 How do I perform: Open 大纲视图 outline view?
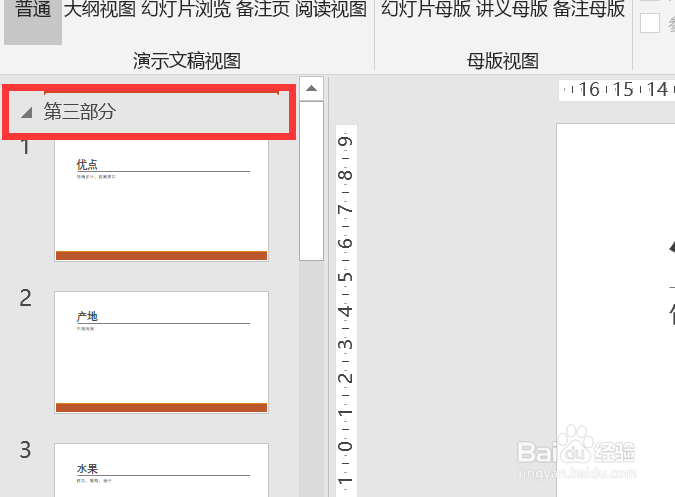pyautogui.click(x=100, y=9)
